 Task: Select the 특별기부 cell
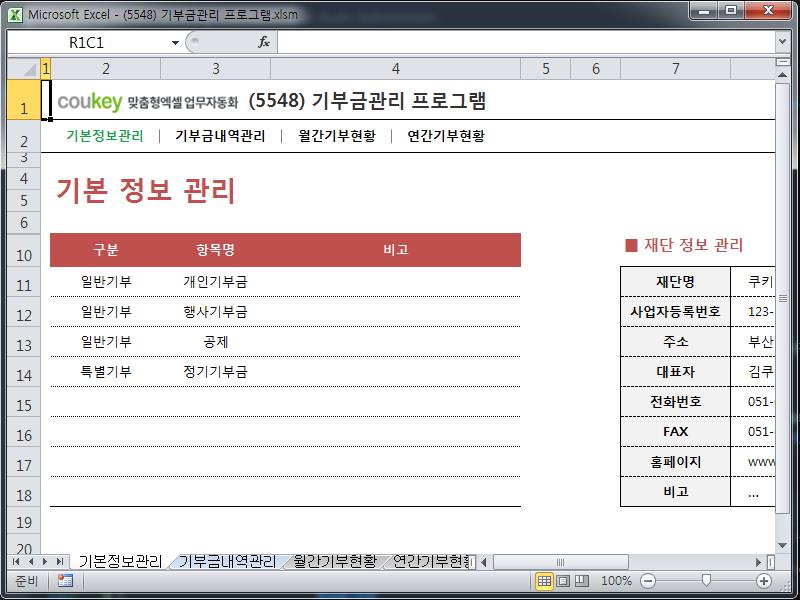(106, 372)
